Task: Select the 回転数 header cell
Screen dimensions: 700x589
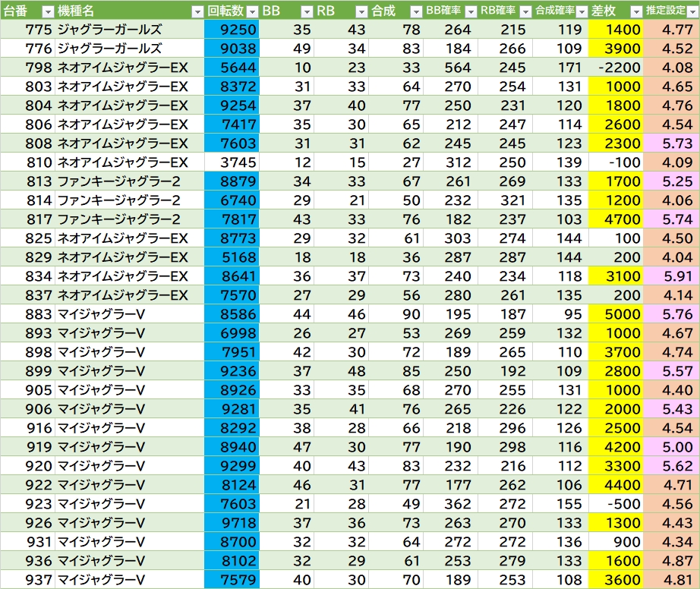Action: (x=232, y=11)
